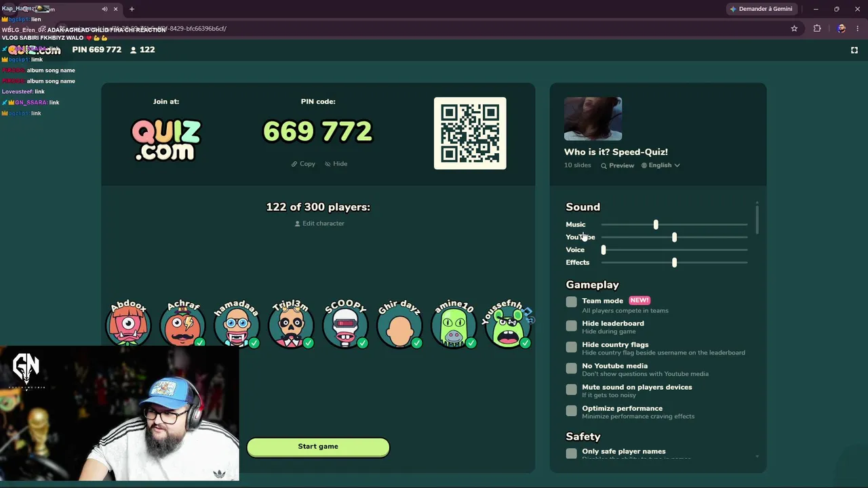
Task: Click the PIN 669 772 header text
Action: click(x=97, y=50)
